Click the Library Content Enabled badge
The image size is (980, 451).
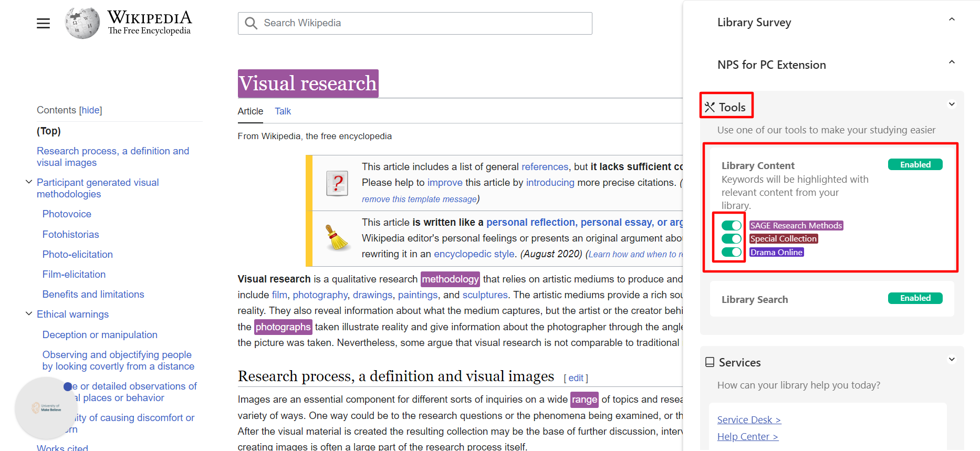915,164
